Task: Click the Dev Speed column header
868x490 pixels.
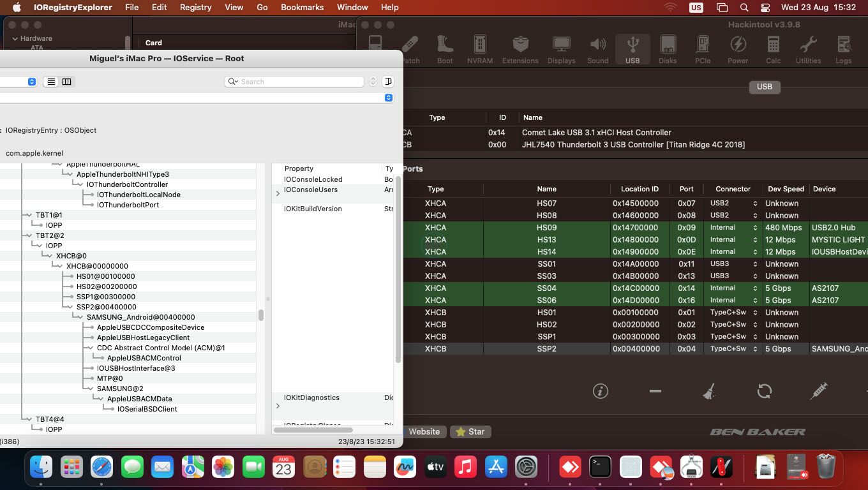Action: pyautogui.click(x=785, y=189)
